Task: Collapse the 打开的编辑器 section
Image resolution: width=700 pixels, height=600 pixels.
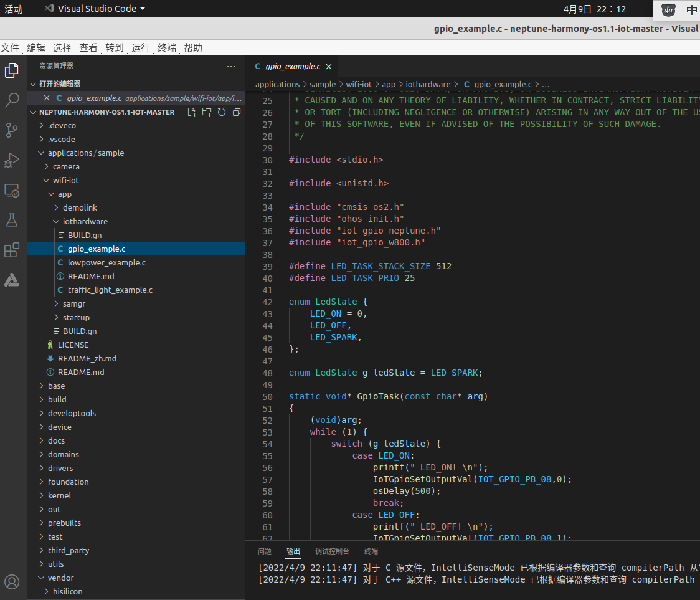Action: click(136, 84)
